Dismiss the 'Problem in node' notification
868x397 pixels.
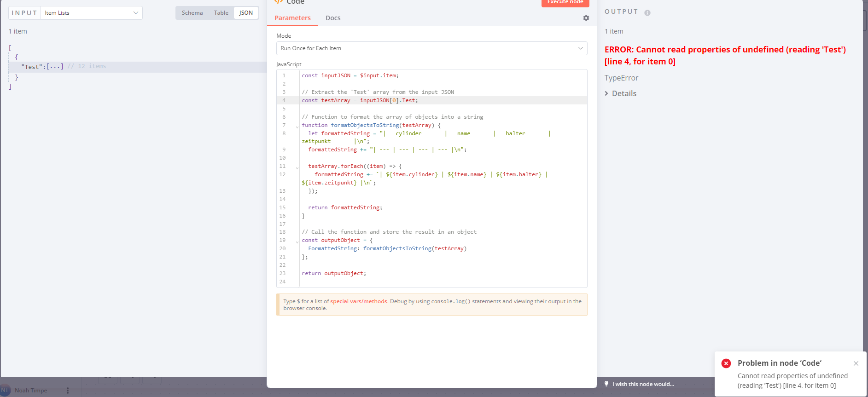point(856,363)
